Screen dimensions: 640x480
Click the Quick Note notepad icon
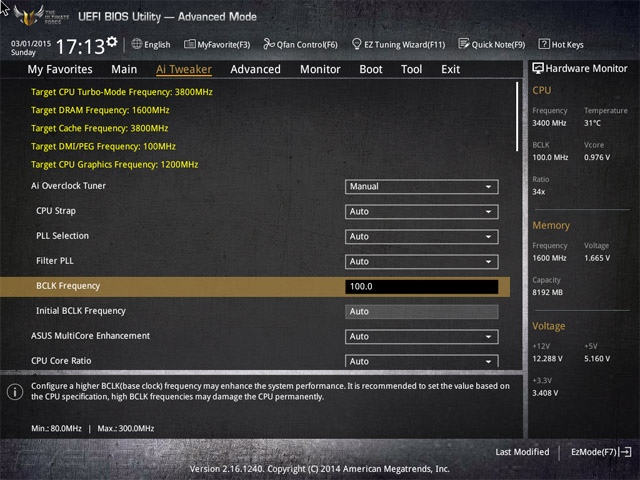464,44
